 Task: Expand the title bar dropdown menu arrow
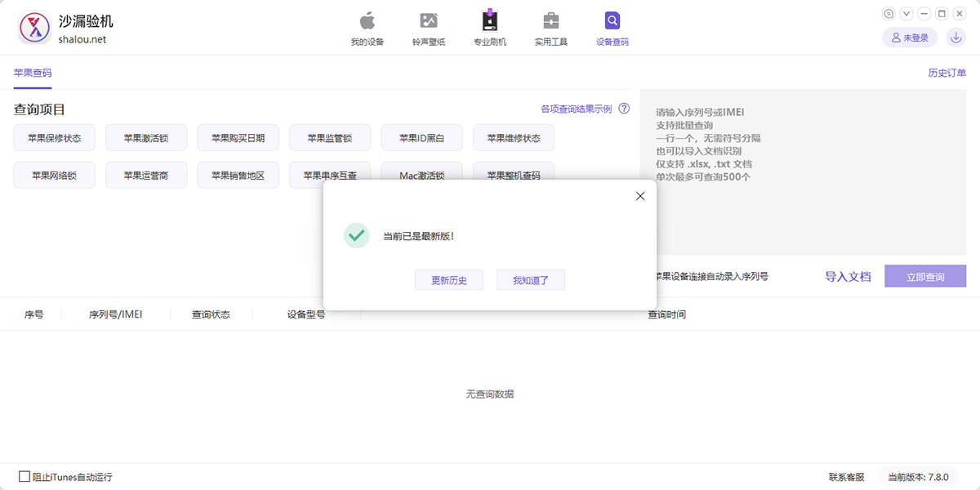tap(906, 13)
